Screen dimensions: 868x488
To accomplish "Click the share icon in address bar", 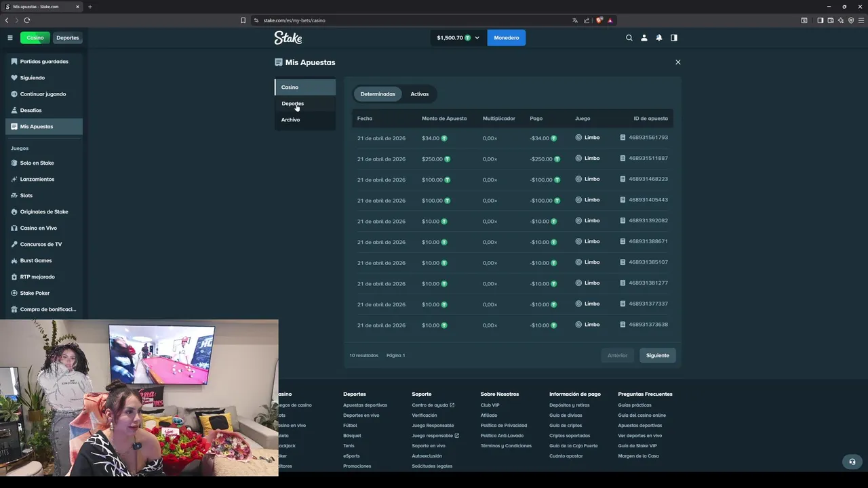I will [x=587, y=20].
